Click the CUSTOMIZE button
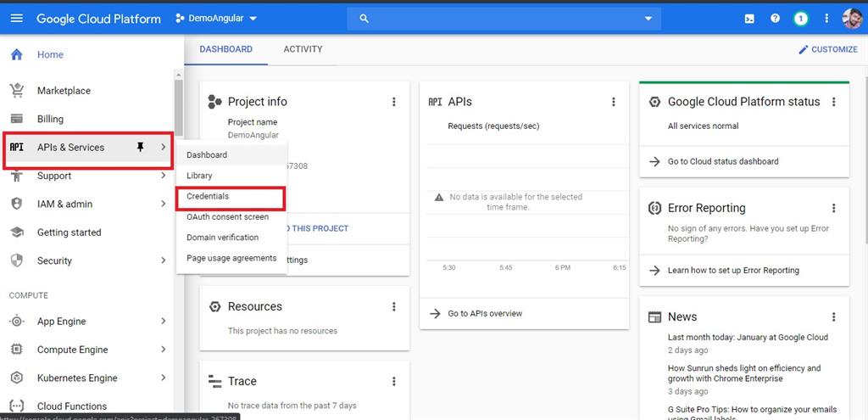Screen dimensions: 868x420 827,49
